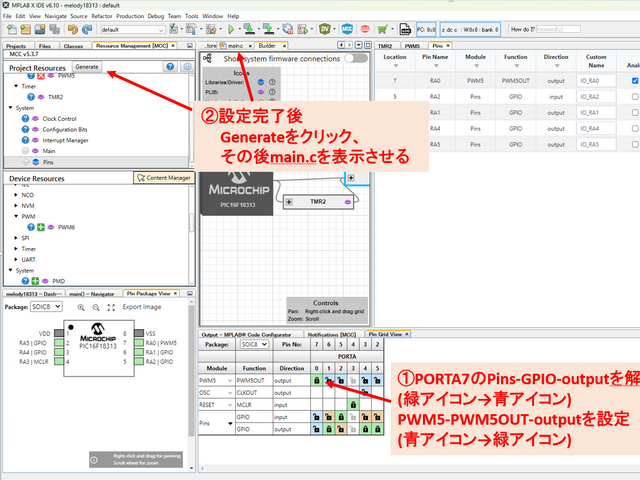The image size is (640, 480).
Task: Click the green PWM5OUT lock on PORTA 0
Action: click(317, 380)
